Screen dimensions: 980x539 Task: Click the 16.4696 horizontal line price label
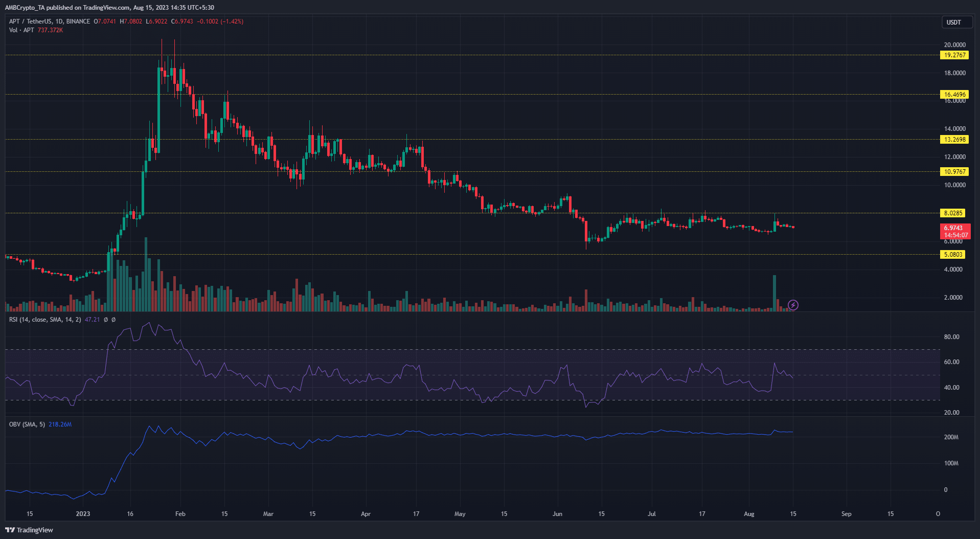[954, 95]
